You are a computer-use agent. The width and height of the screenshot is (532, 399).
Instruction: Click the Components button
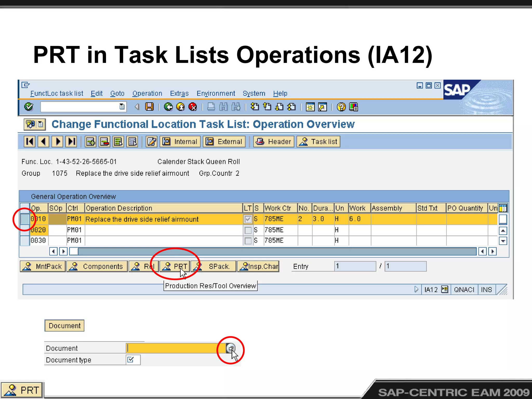(x=97, y=266)
